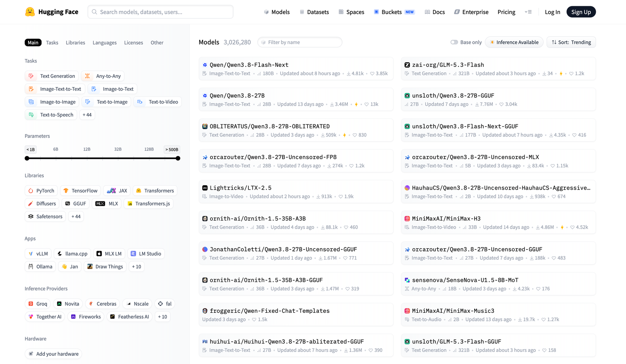
Task: Click the MiniMaxAI avatar beside MiniMax-H3
Action: [407, 219]
